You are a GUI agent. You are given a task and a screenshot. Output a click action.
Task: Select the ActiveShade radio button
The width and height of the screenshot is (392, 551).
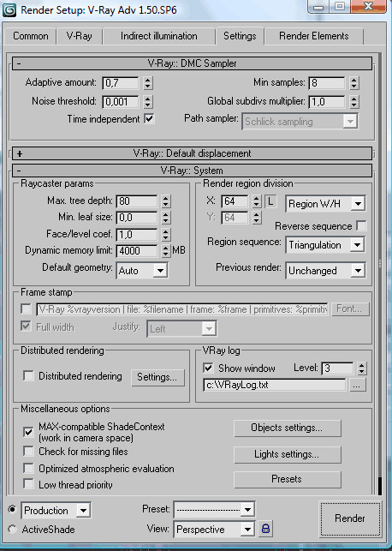(12, 529)
